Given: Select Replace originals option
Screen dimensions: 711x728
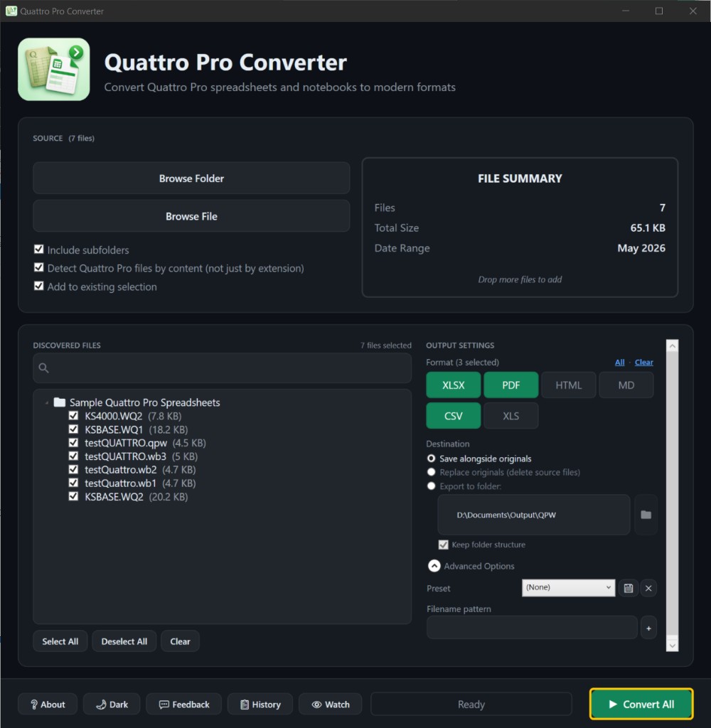Looking at the screenshot, I should point(432,472).
